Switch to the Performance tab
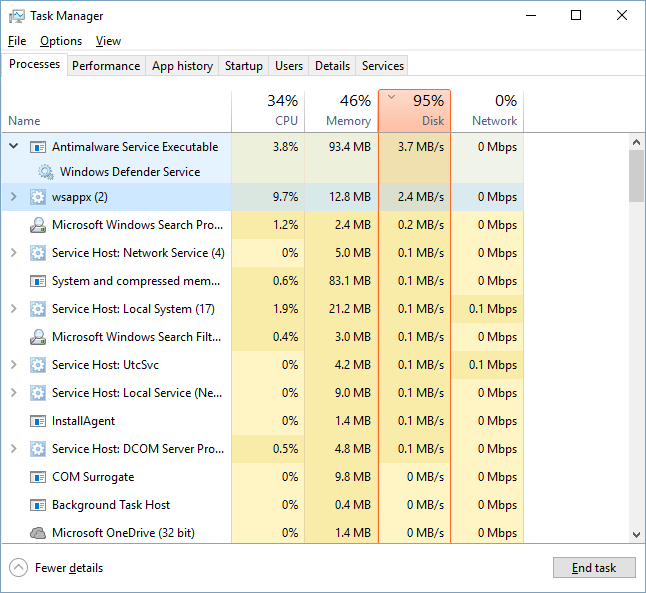Screen dimensions: 646x593 click(106, 66)
